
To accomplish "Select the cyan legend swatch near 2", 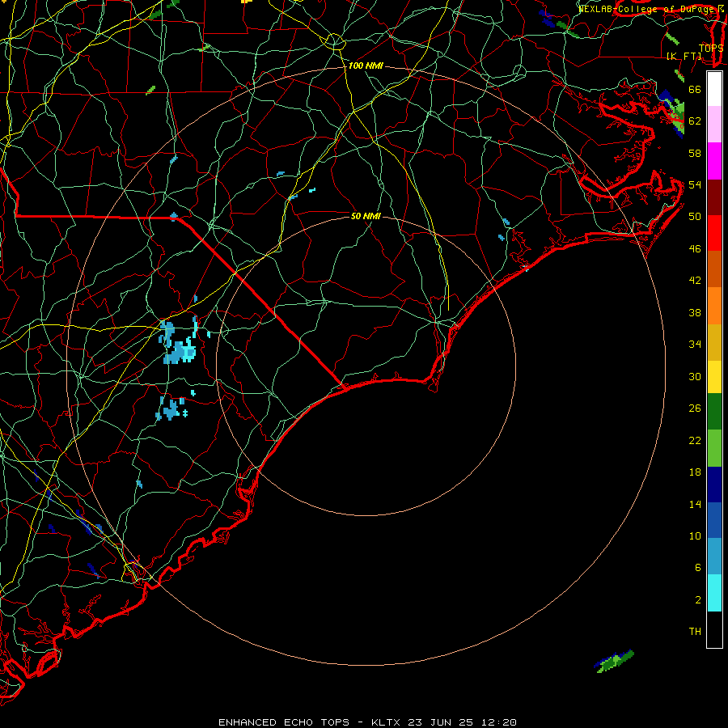I will point(714,593).
